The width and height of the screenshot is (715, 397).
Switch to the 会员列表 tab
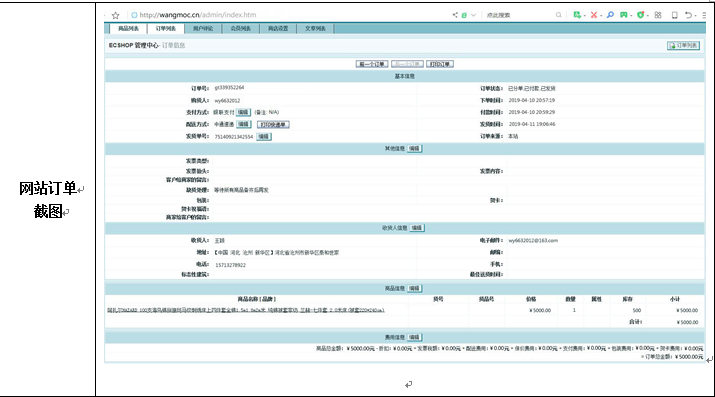[240, 29]
